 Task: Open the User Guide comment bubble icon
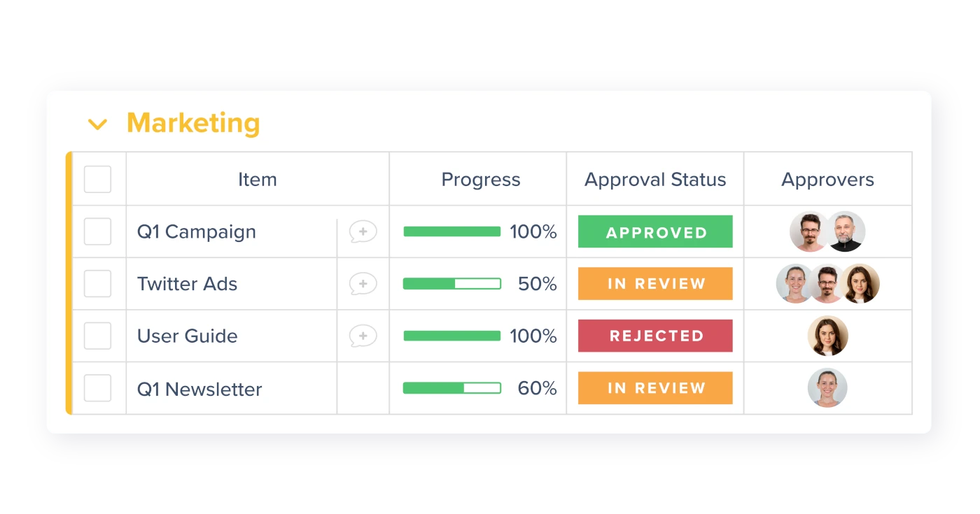coord(363,336)
